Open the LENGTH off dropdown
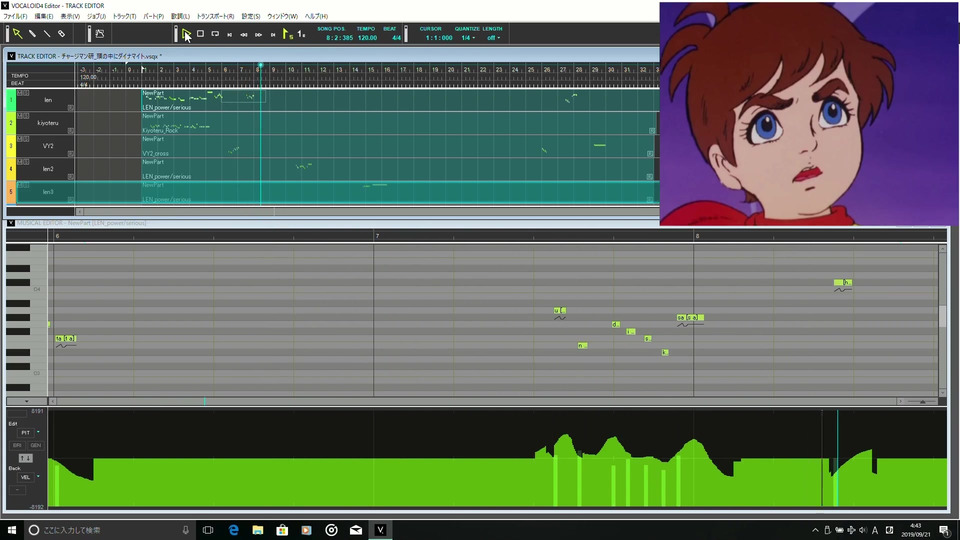Screen dimensions: 960x540 click(x=493, y=38)
